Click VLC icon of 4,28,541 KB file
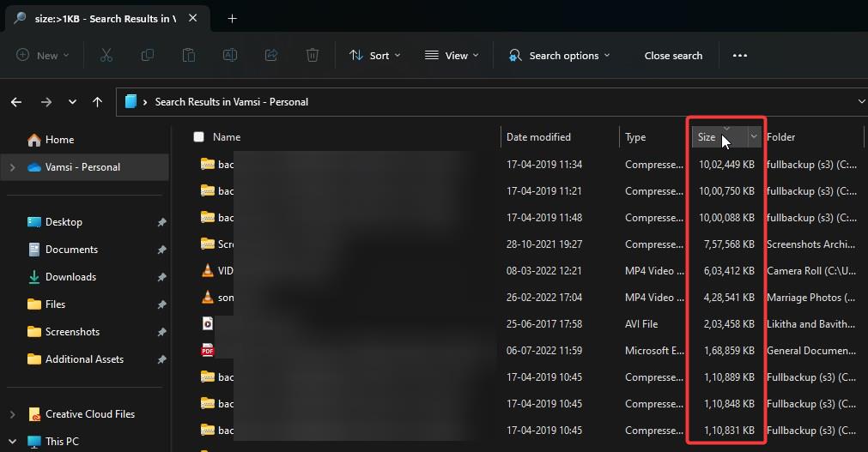Screen dimensions: 868x452 [208, 297]
